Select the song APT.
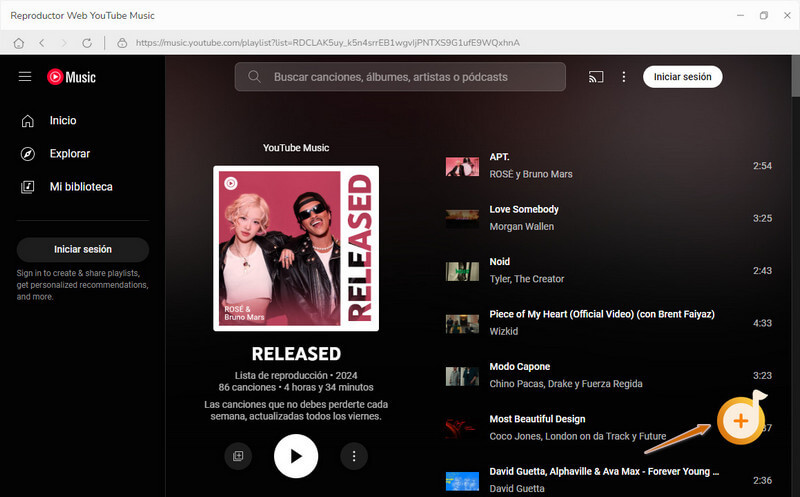The image size is (800, 497). pyautogui.click(x=499, y=157)
